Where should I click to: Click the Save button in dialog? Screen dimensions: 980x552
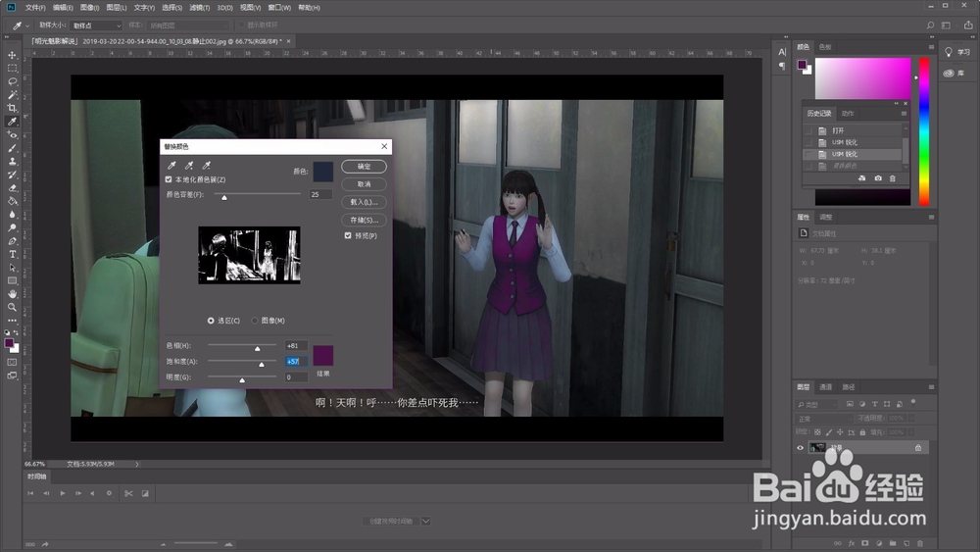coord(364,220)
